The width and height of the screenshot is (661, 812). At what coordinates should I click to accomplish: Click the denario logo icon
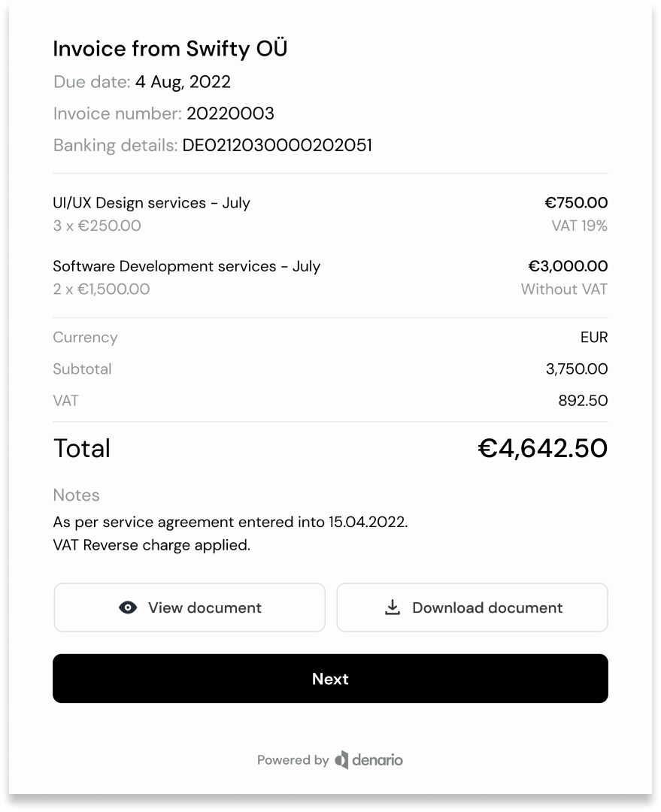[341, 759]
